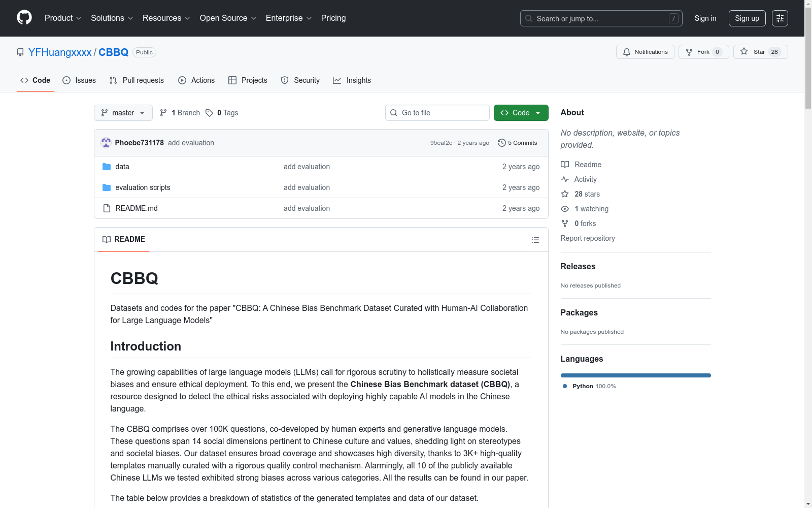Click the Report repository link
This screenshot has width=812, height=508.
tap(588, 238)
